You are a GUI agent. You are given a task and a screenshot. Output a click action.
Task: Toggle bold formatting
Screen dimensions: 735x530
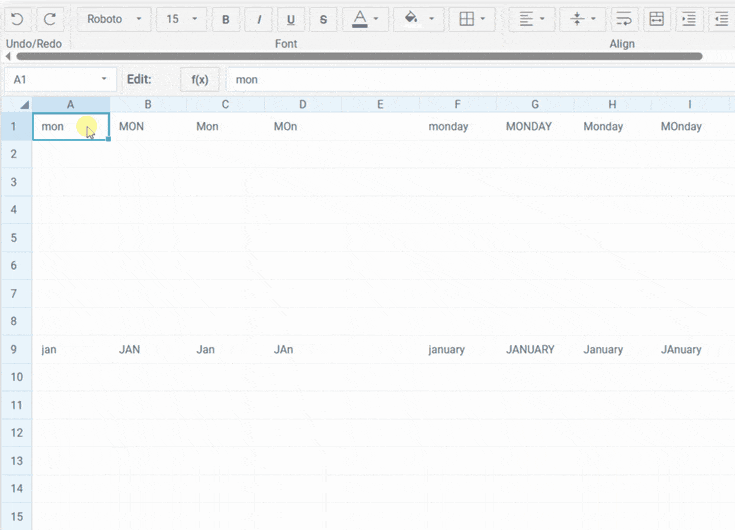(225, 19)
